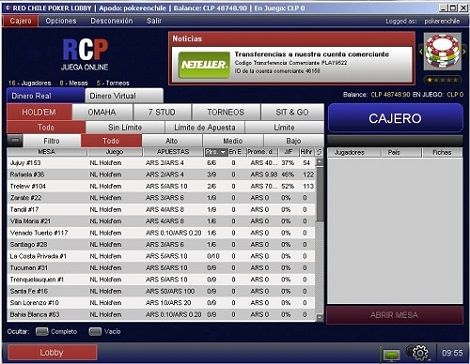470x364 pixels.
Task: Click table list scrollbar up arrow
Action: click(x=319, y=162)
